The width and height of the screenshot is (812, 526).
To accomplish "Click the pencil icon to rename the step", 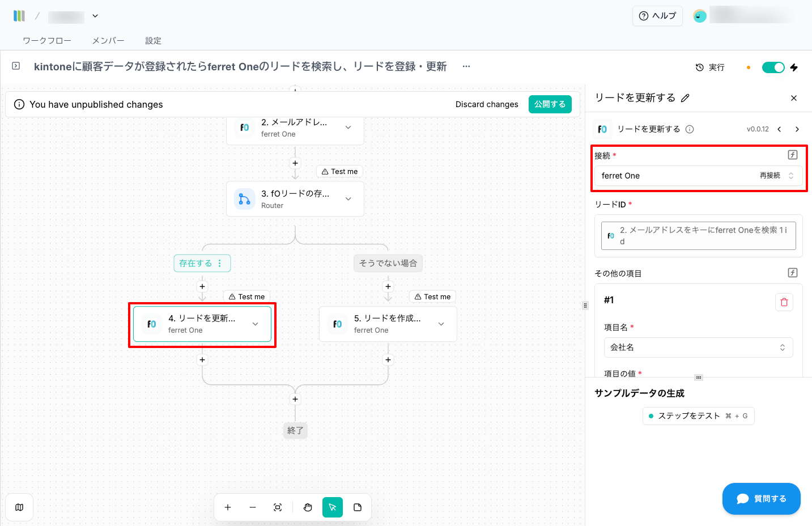I will (685, 98).
